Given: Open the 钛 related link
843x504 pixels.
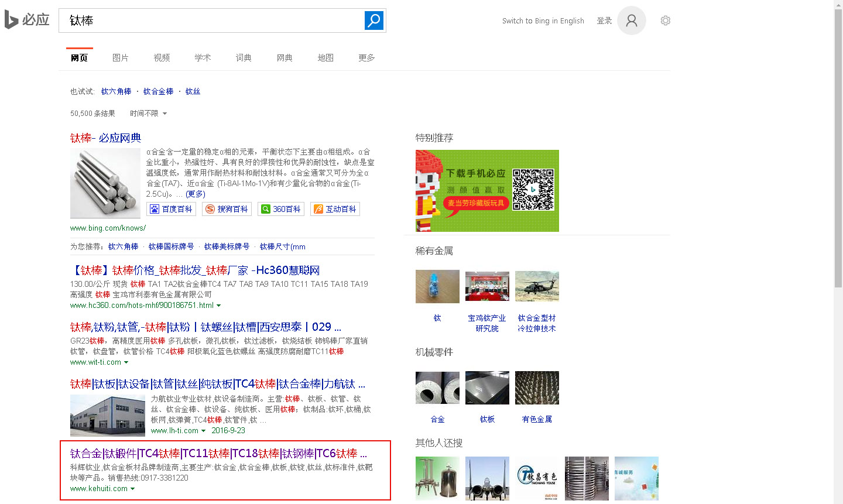Looking at the screenshot, I should (x=437, y=318).
